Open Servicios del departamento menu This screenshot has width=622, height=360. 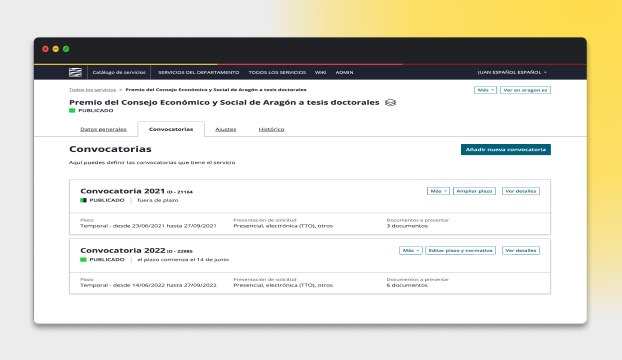tap(198, 73)
